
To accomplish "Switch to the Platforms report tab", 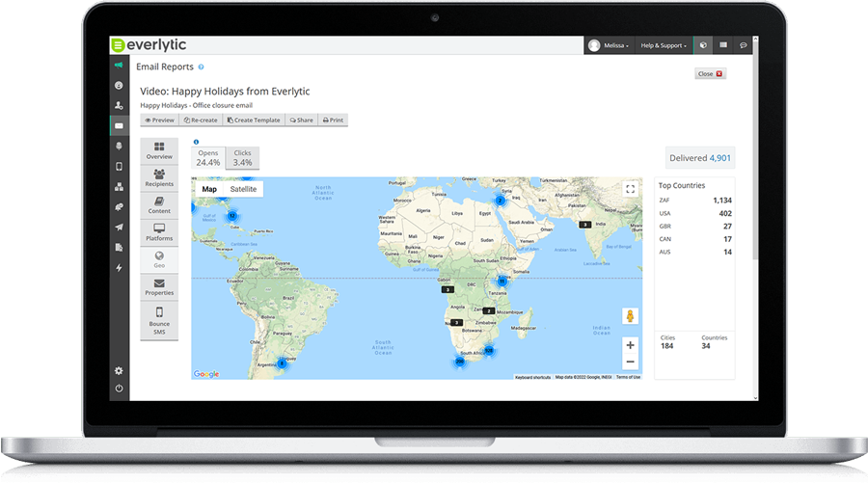I will [x=159, y=231].
